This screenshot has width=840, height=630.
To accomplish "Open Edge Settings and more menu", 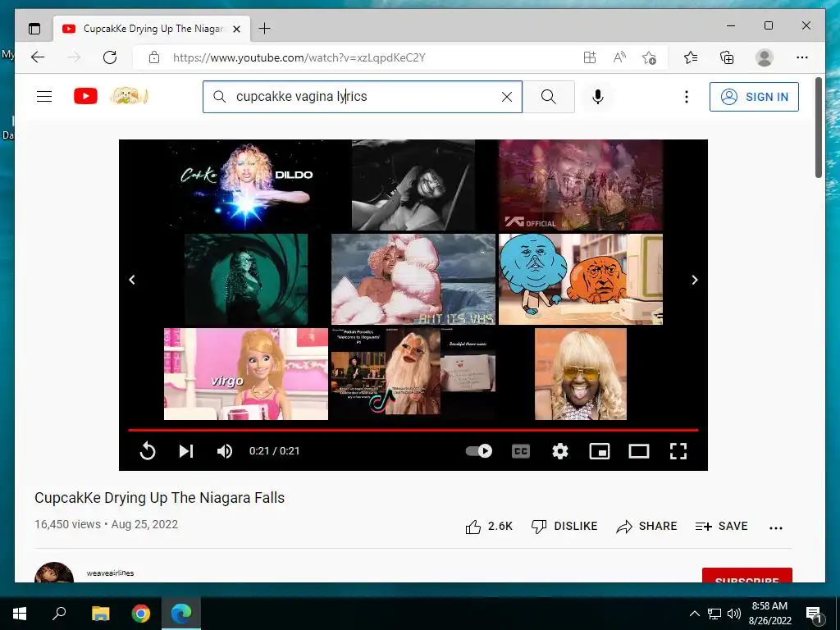I will pos(802,57).
